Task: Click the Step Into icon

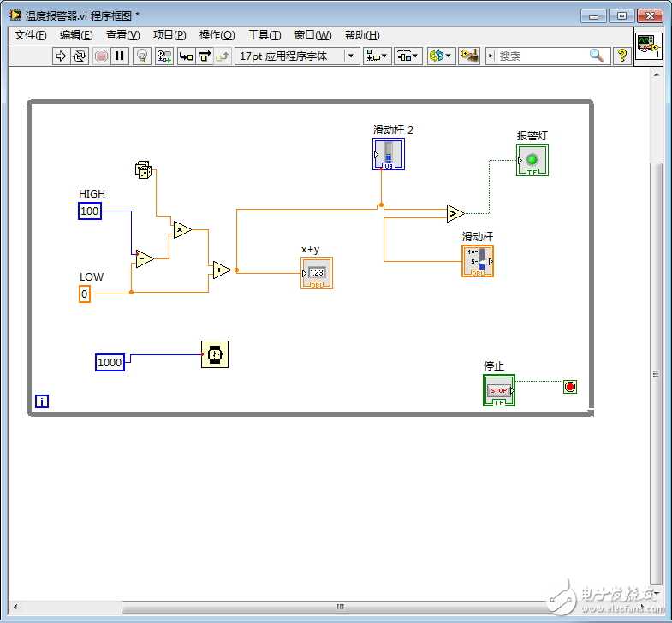Action: tap(186, 56)
